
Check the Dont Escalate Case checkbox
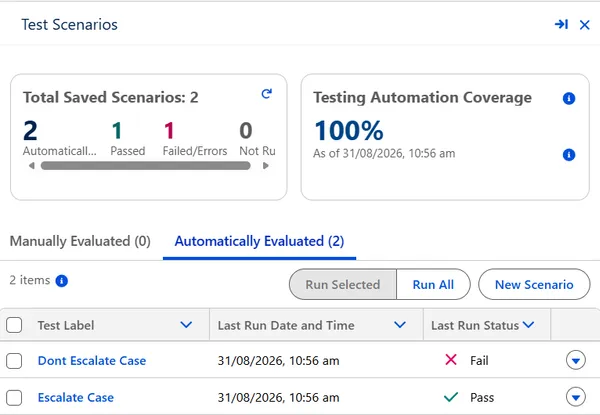point(14,361)
